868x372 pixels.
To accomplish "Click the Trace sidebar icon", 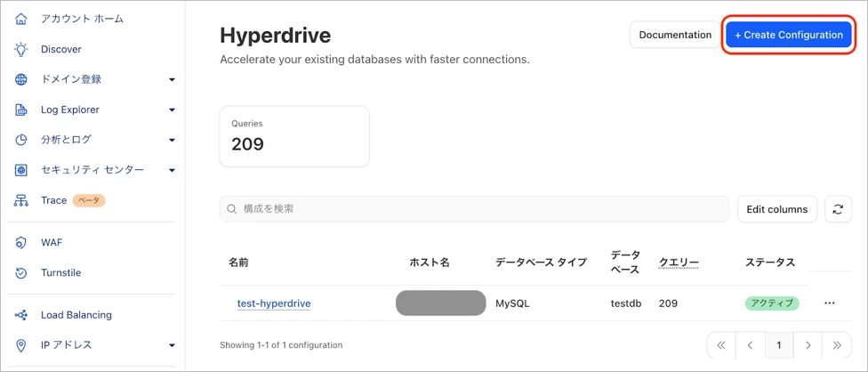I will [21, 201].
